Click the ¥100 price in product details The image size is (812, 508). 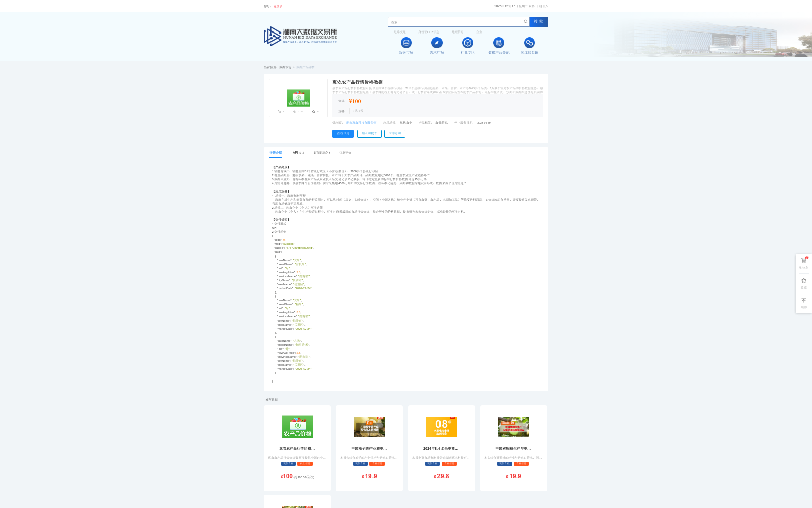coord(355,101)
